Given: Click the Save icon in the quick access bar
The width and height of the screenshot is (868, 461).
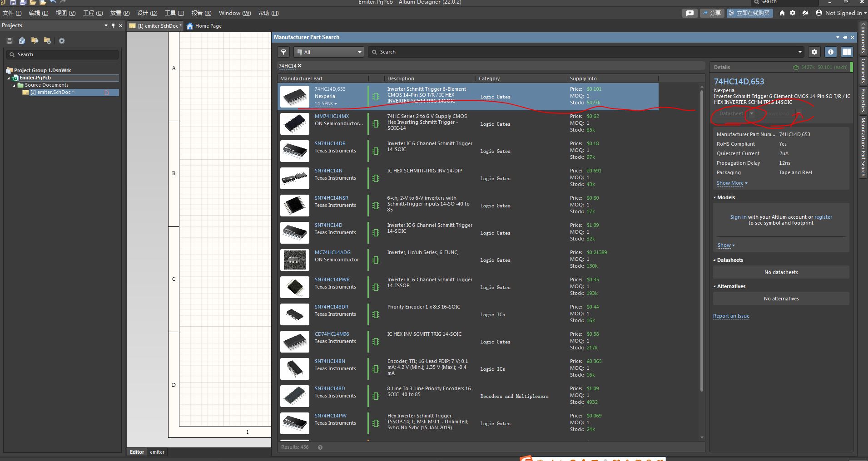Looking at the screenshot, I should (x=13, y=2).
